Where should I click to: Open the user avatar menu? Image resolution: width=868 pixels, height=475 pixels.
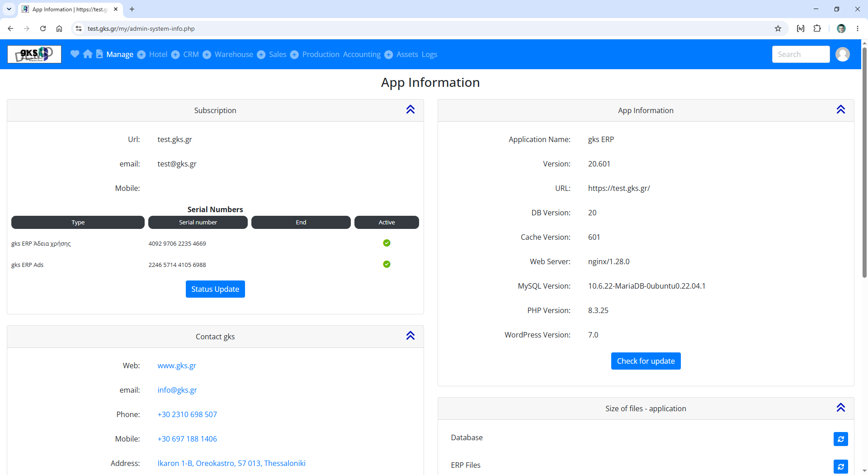point(843,54)
